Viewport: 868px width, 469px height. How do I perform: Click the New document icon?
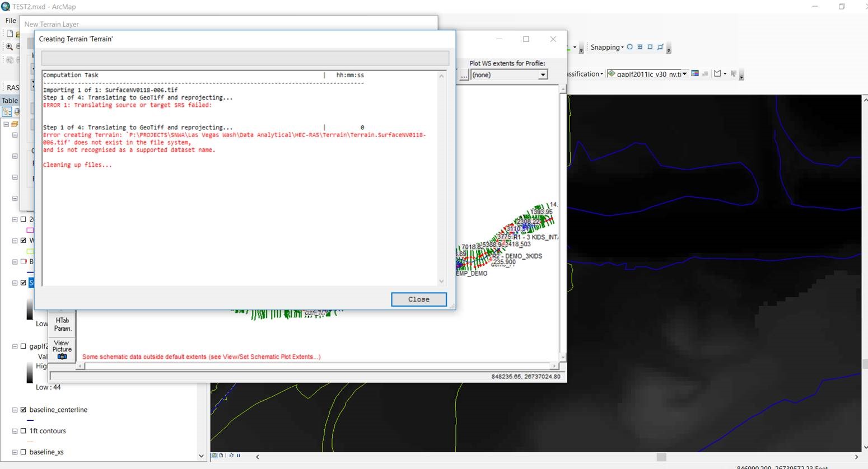point(10,34)
